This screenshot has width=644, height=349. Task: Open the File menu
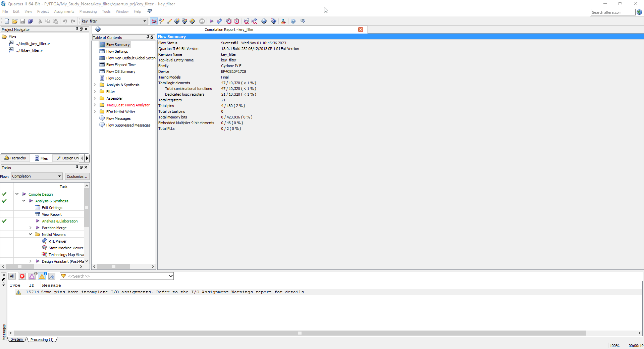tap(5, 11)
